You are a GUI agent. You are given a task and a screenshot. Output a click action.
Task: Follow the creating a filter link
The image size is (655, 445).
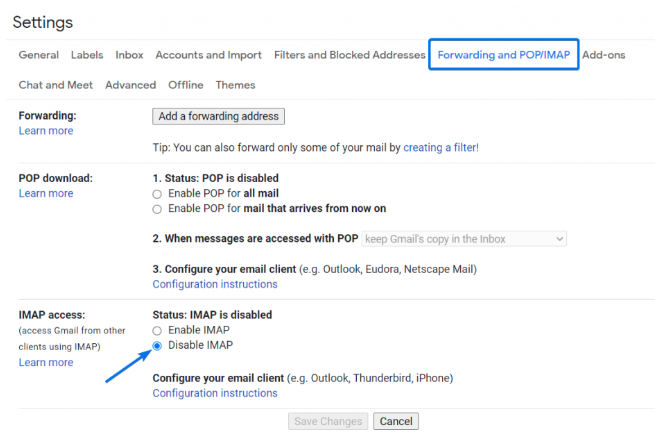[x=440, y=147]
